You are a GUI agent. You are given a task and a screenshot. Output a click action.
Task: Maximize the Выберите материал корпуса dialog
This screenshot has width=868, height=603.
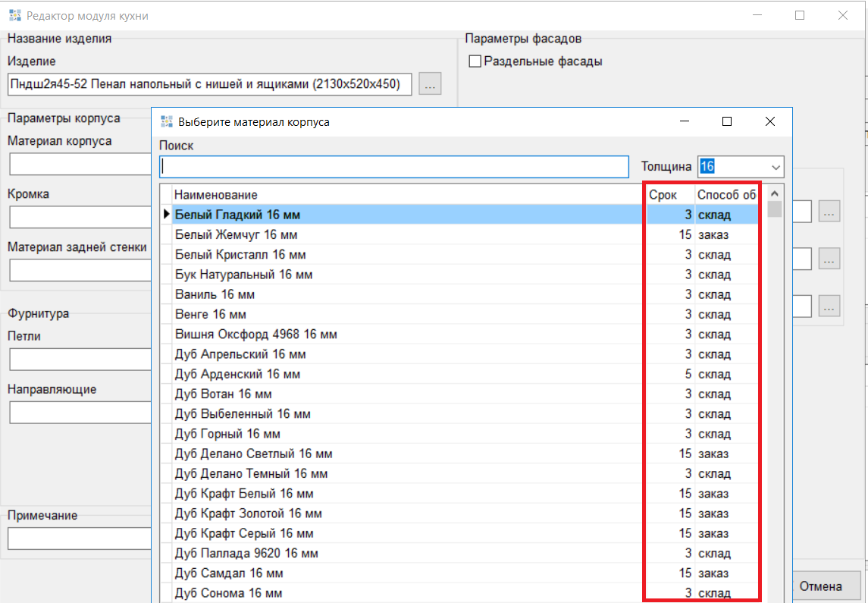click(726, 121)
